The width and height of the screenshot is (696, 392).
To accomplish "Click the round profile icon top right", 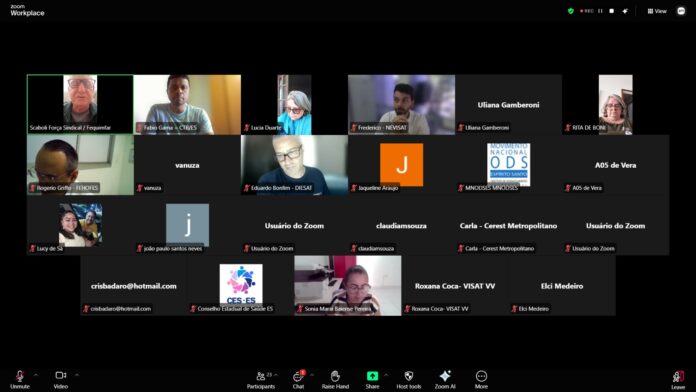I will coord(681,11).
